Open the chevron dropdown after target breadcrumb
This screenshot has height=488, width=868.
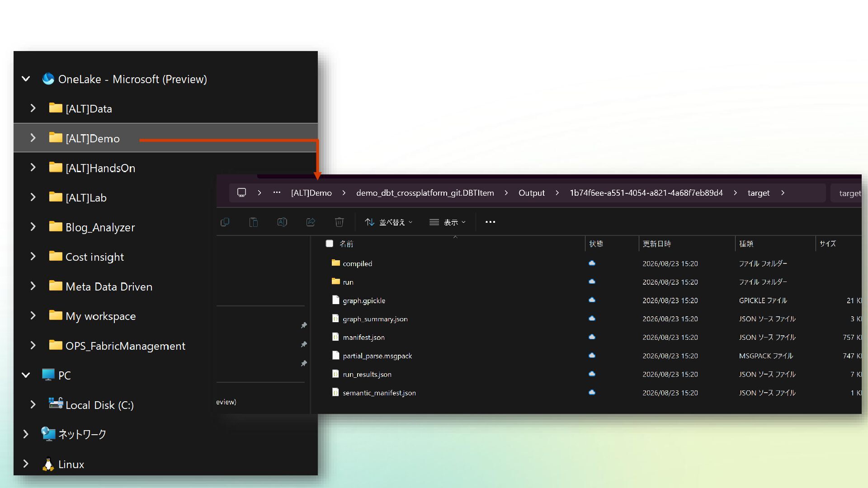[783, 193]
